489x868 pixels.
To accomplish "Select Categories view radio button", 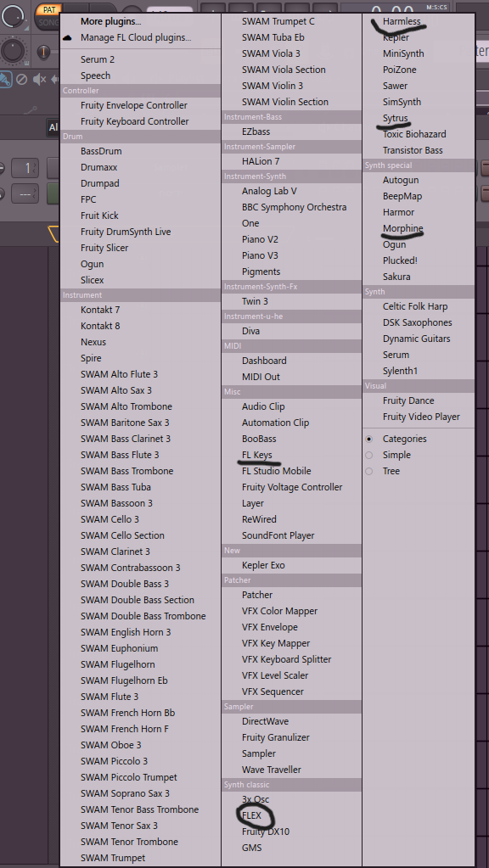I will click(369, 439).
